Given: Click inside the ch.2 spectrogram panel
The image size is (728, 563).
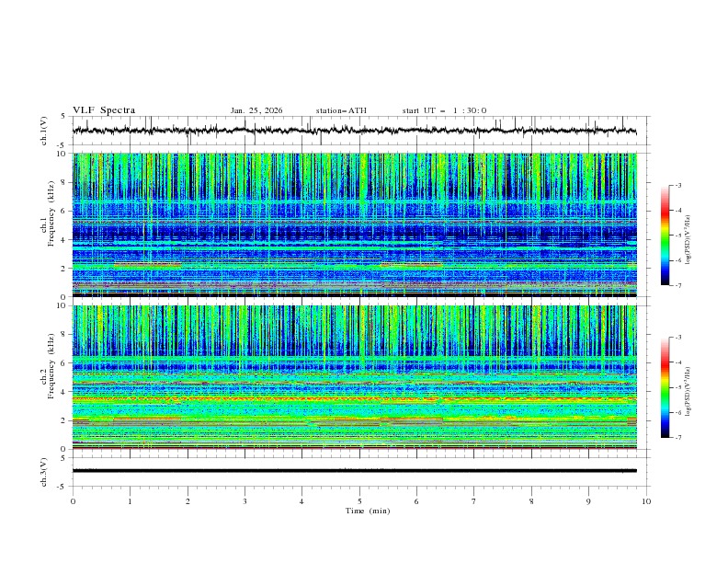Looking at the screenshot, I should point(358,377).
